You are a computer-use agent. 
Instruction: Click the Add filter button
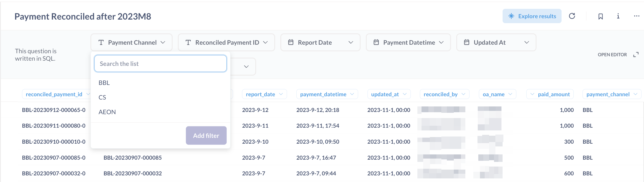pos(206,135)
